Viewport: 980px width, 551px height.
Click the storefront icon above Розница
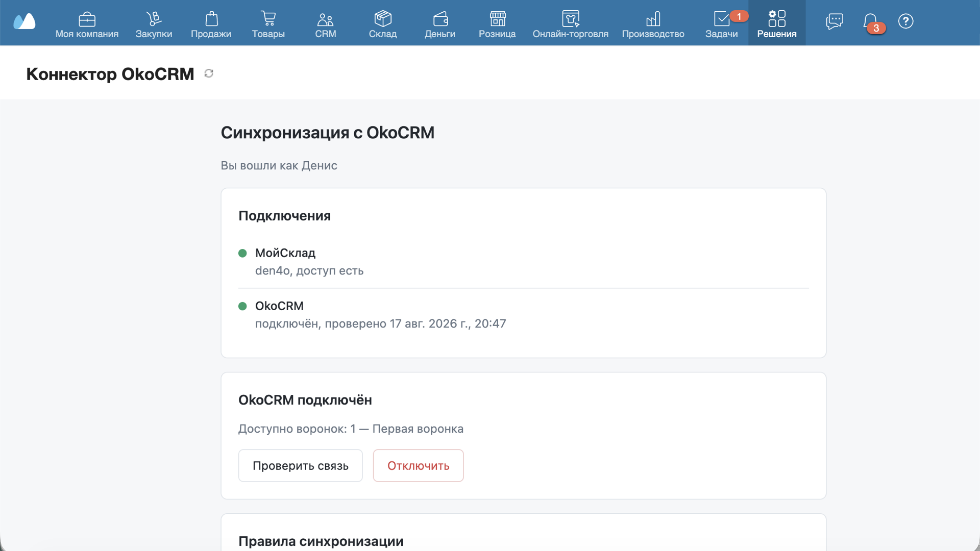pos(498,18)
